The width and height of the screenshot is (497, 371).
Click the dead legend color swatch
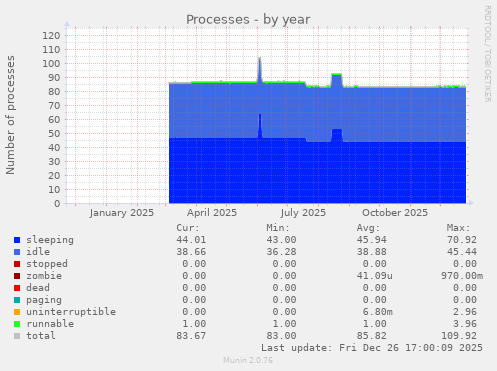(x=17, y=288)
